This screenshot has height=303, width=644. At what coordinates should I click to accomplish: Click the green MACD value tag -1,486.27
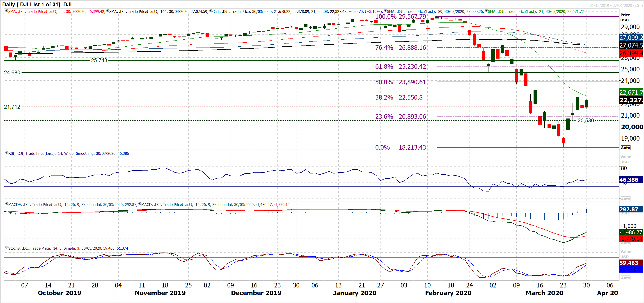coord(631,232)
